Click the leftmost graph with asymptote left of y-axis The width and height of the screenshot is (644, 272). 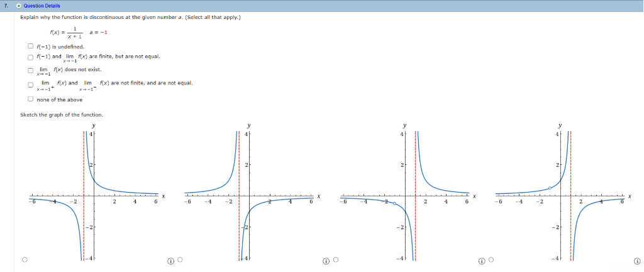[x=96, y=193]
